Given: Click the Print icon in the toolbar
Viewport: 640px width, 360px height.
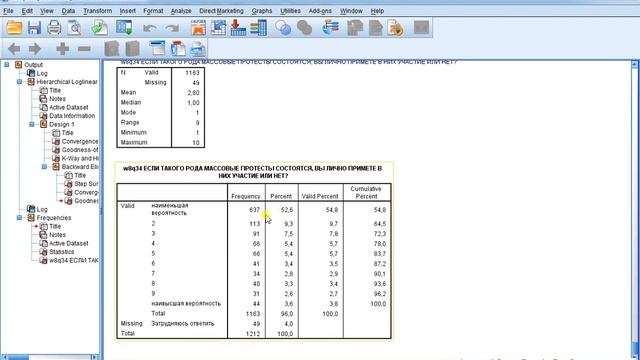Looking at the screenshot, I should coord(54,28).
